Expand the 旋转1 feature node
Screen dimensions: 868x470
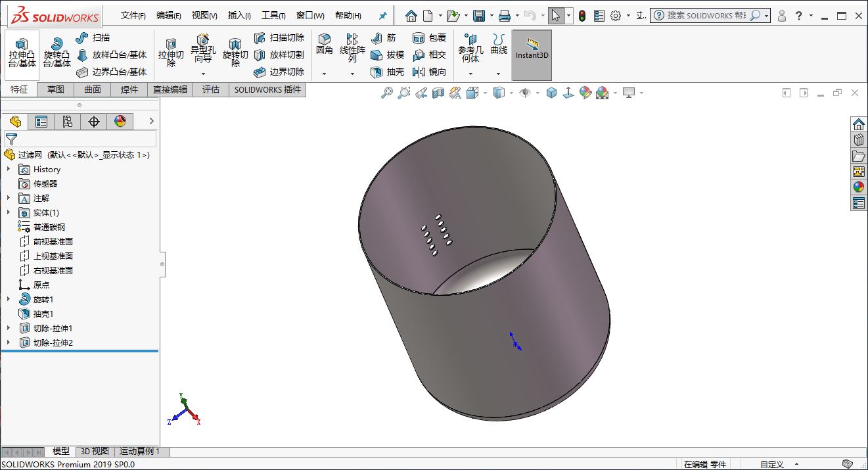click(x=9, y=300)
